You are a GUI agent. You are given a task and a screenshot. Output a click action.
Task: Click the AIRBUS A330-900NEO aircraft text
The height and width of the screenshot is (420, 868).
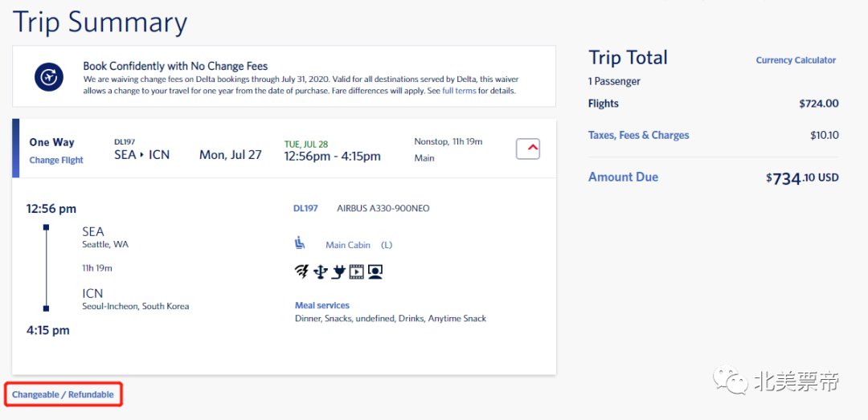(383, 208)
